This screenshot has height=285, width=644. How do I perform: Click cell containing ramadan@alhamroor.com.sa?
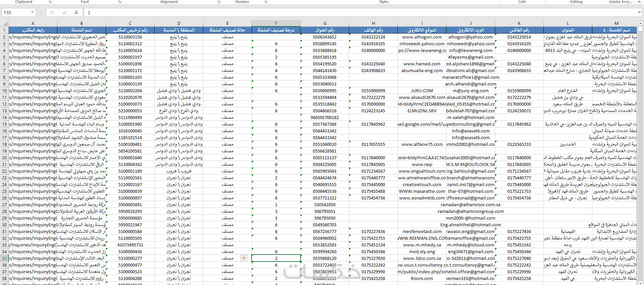point(471,205)
